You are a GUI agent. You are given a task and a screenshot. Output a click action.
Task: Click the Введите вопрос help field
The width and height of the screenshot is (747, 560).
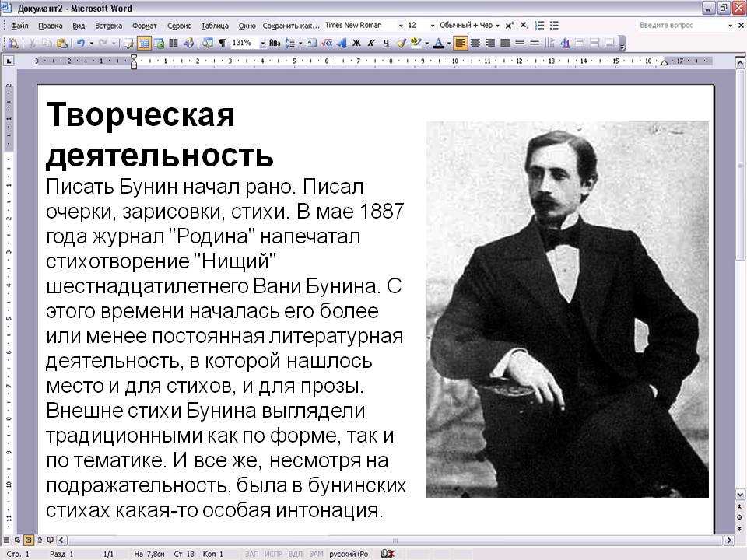[682, 25]
